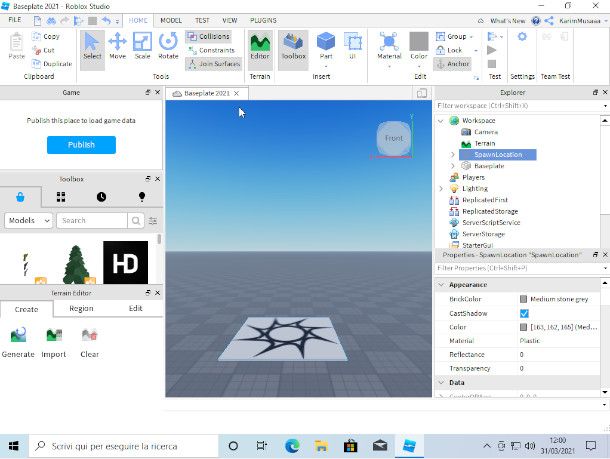Viewport: 610px width, 459px height.
Task: Select the pine tree model thumbnail
Action: pos(76,264)
